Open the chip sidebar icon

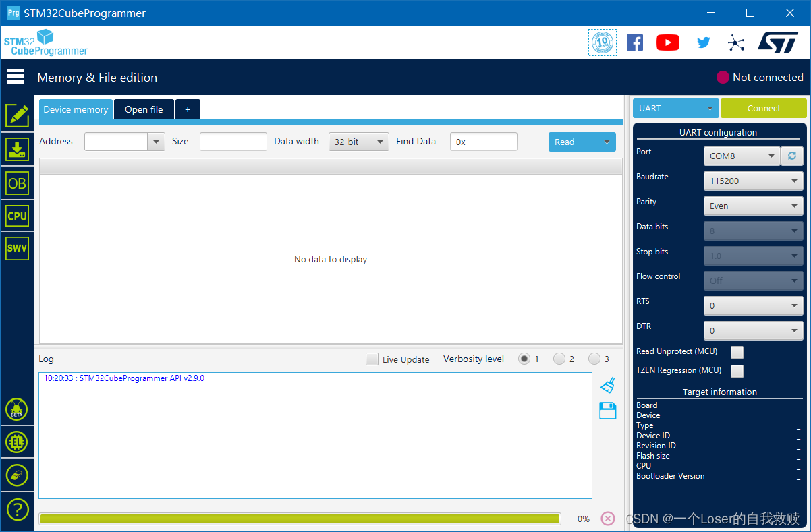pyautogui.click(x=17, y=442)
